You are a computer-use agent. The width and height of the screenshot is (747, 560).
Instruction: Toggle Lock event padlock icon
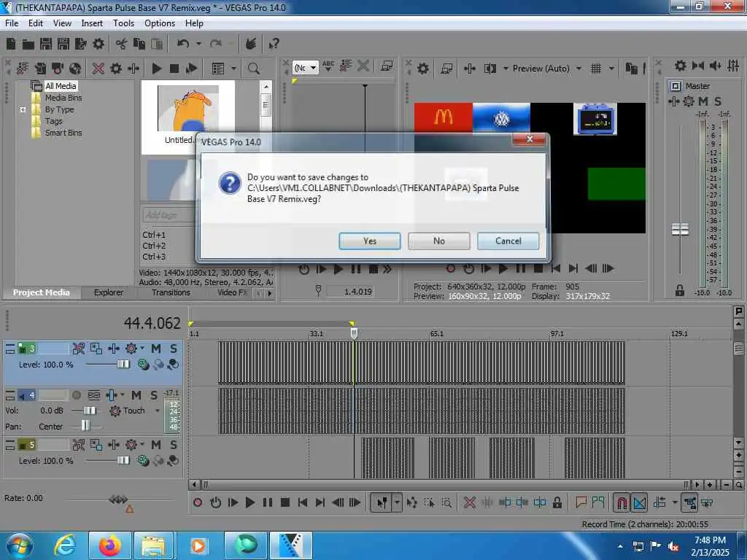point(557,502)
